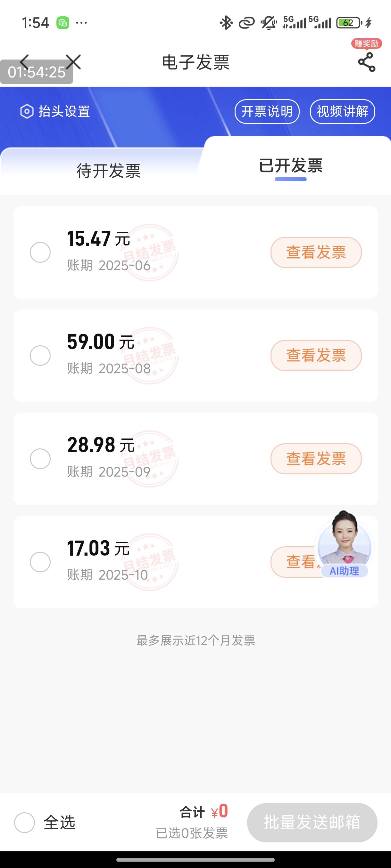Open 视频讲解 video explanation
Image resolution: width=391 pixels, height=868 pixels.
pyautogui.click(x=342, y=111)
